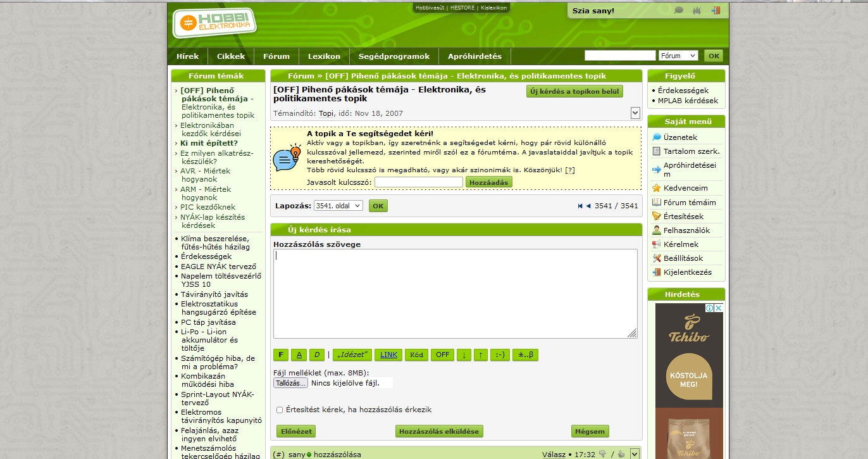Insert a code block with the Kód button

416,355
